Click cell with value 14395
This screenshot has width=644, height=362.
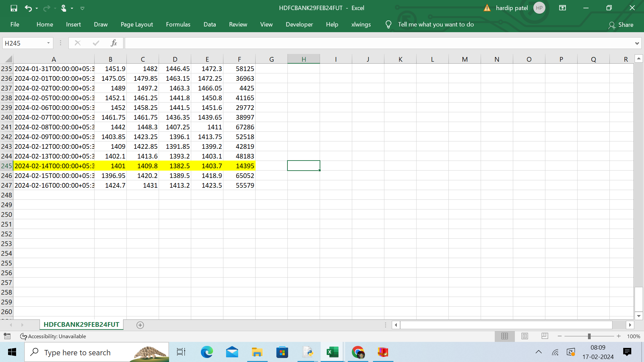click(x=239, y=166)
